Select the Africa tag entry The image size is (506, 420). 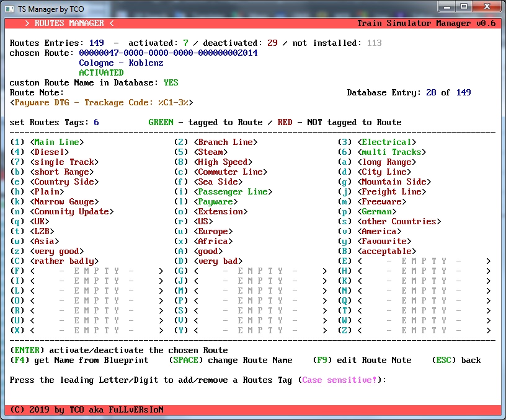(x=203, y=242)
